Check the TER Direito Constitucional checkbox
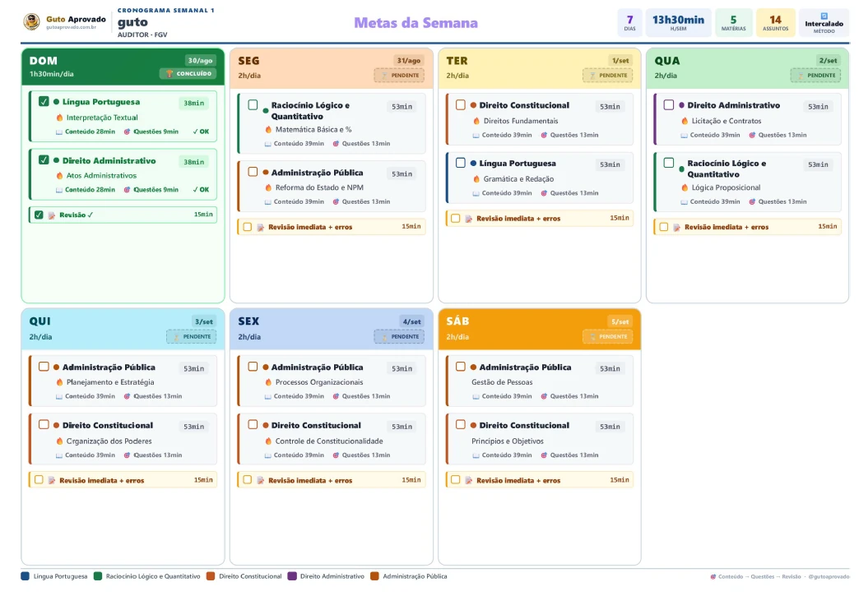The image size is (868, 596). pyautogui.click(x=461, y=105)
